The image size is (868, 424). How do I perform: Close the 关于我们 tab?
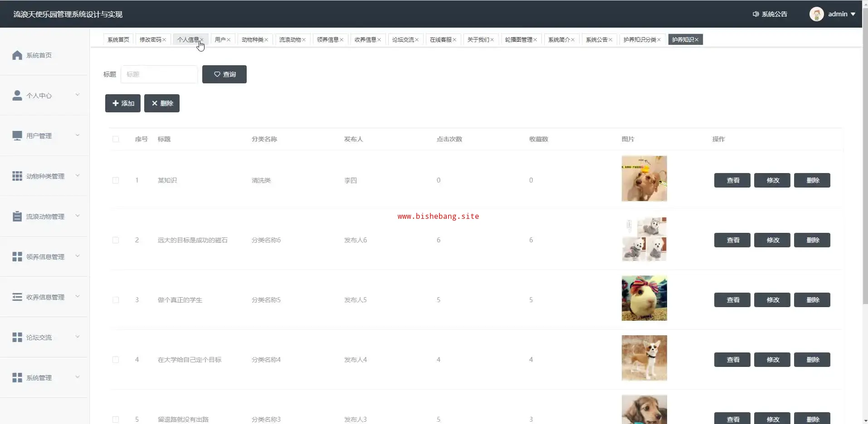pyautogui.click(x=492, y=40)
